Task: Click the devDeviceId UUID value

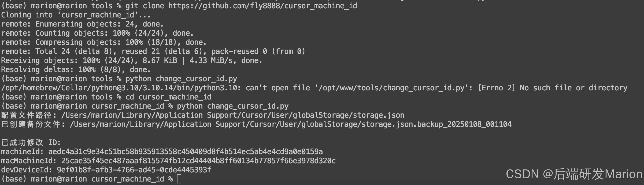Action: click(134, 170)
